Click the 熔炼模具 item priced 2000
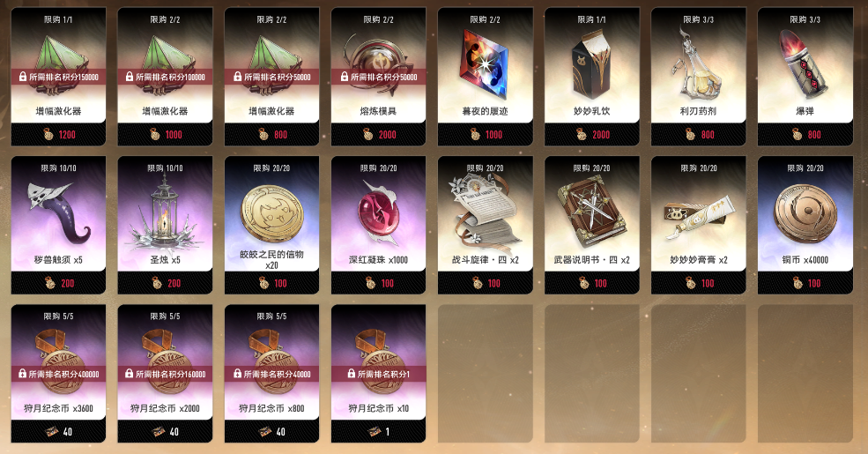This screenshot has width=868, height=454. 378,77
